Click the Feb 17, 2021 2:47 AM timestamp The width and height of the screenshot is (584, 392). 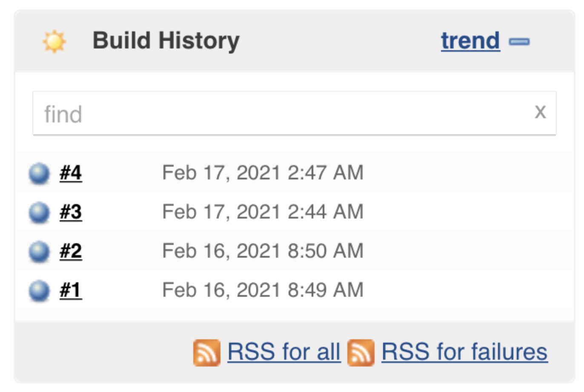point(263,173)
